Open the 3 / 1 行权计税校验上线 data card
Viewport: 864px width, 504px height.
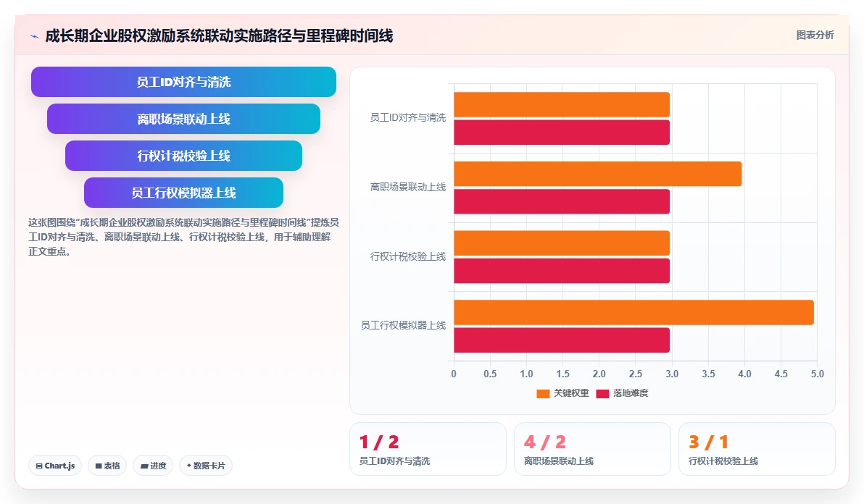point(757,449)
